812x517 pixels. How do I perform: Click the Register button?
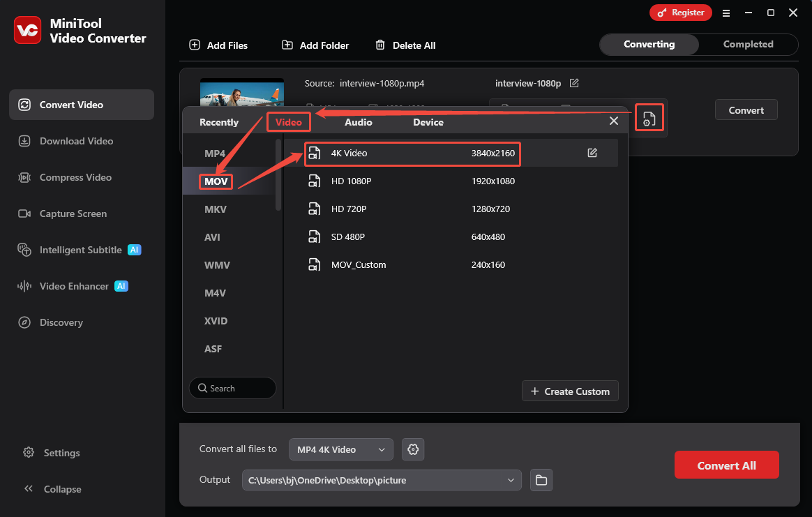point(680,13)
